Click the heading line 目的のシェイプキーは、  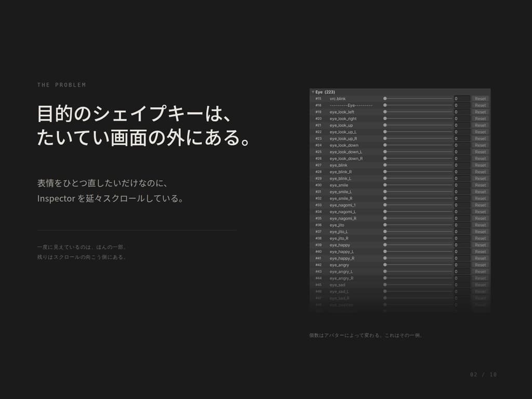coord(135,113)
